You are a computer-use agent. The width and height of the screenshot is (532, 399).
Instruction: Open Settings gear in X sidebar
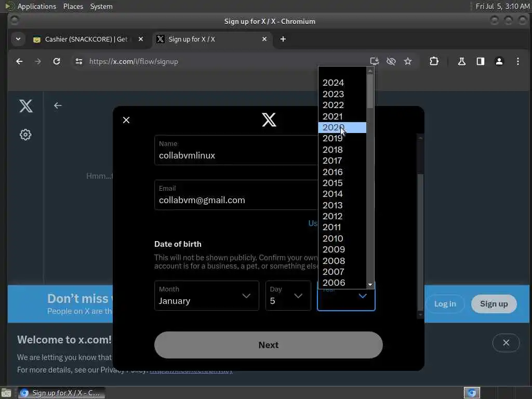tap(25, 135)
